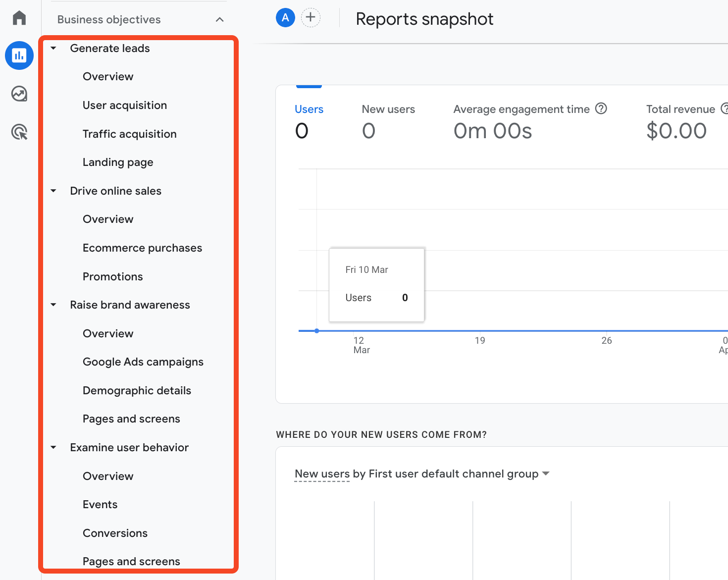This screenshot has height=580, width=728.
Task: Select the Reports bar chart icon
Action: coord(19,55)
